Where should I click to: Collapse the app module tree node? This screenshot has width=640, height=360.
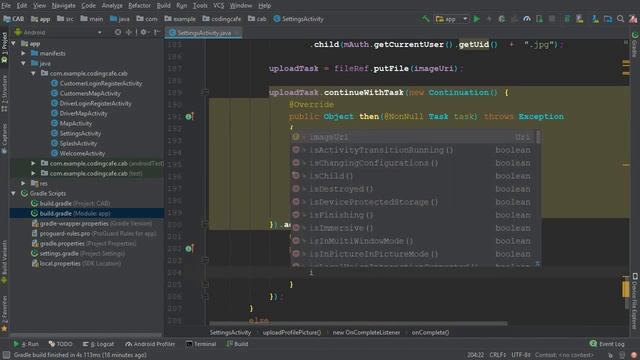tap(14, 43)
